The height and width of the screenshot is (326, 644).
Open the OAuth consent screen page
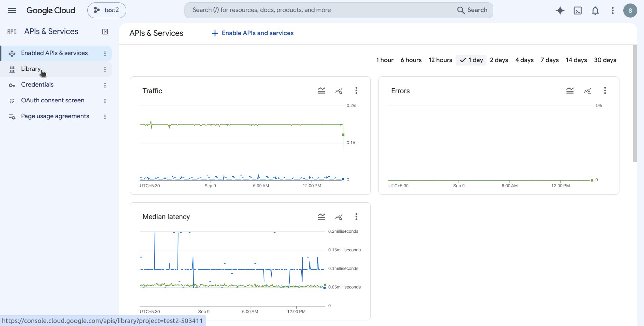[56, 101]
